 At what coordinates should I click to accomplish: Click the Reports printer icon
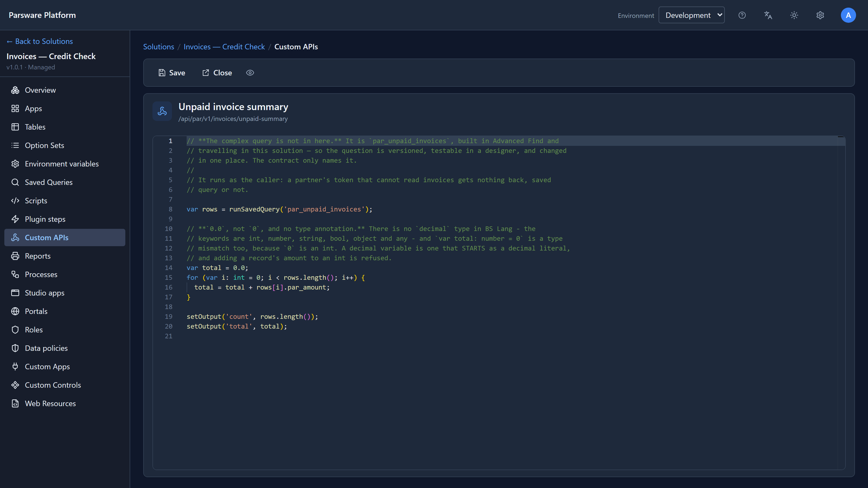coord(15,256)
